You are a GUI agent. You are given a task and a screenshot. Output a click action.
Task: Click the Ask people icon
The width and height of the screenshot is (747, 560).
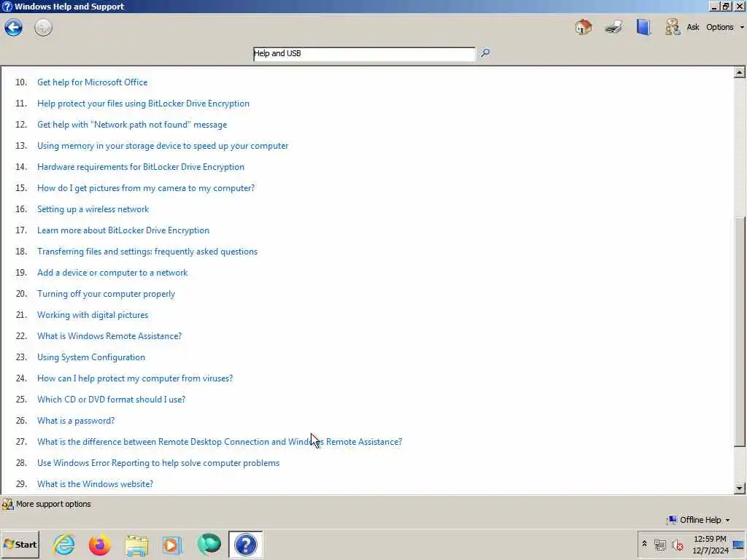coord(672,27)
